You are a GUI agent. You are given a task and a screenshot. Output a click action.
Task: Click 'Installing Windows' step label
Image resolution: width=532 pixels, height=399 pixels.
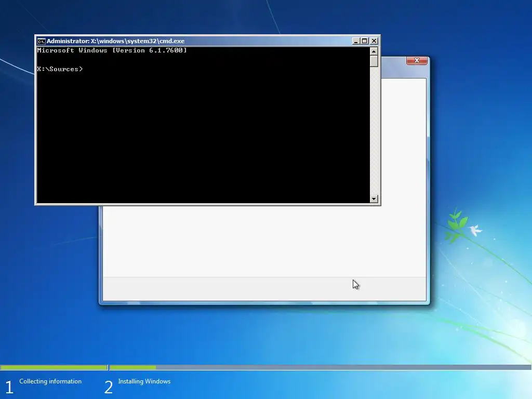[x=144, y=381]
